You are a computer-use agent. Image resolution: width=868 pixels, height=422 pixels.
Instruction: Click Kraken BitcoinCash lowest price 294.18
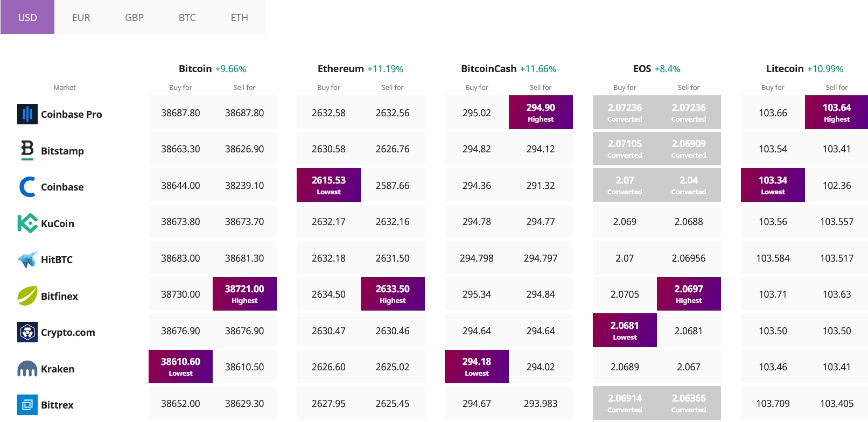pyautogui.click(x=477, y=367)
